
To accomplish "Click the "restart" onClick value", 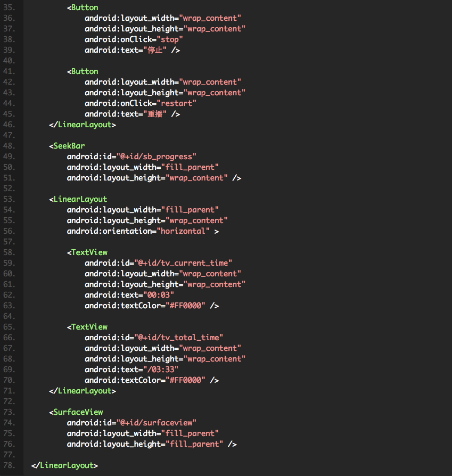I will 176,103.
